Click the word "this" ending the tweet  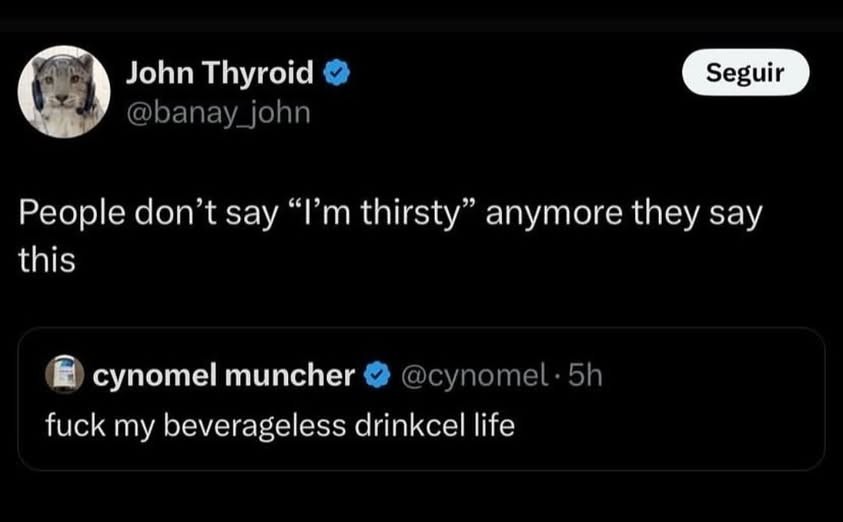tap(47, 260)
